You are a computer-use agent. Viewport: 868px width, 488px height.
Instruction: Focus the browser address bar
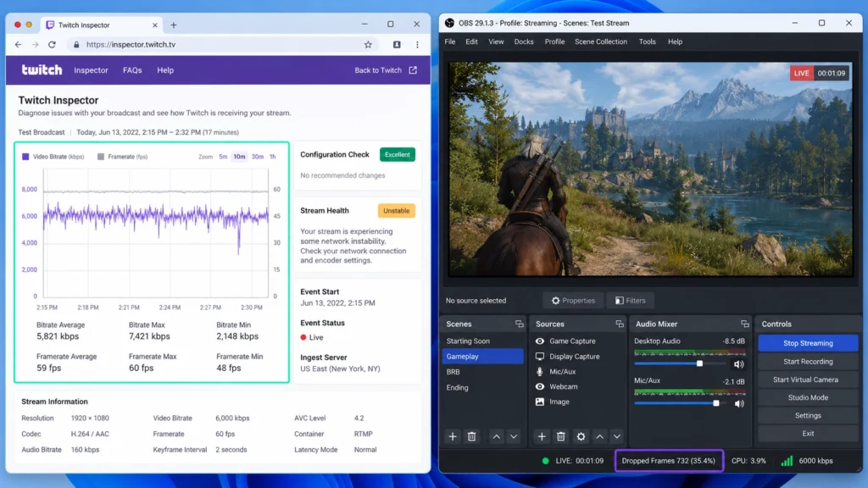coord(221,44)
